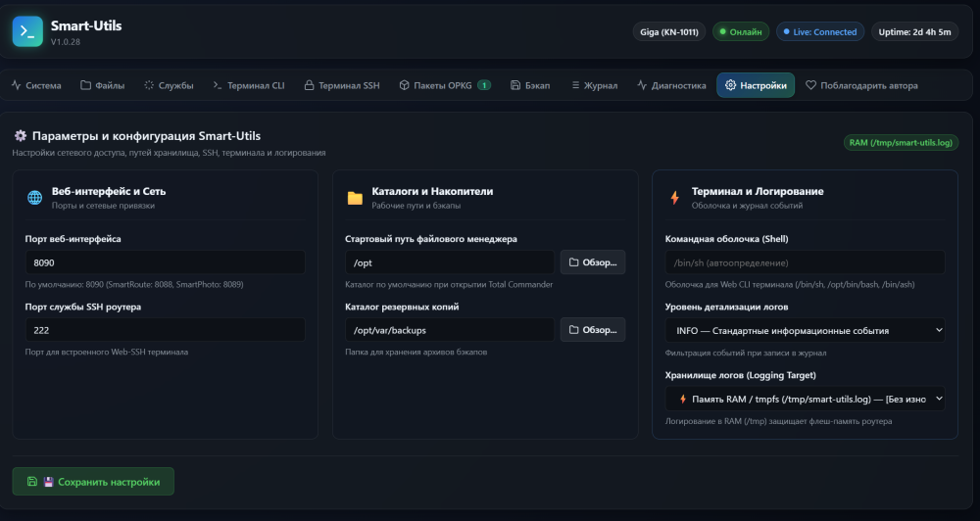Click the Каталоги и Накопители heading
The image size is (980, 521).
[x=432, y=191]
